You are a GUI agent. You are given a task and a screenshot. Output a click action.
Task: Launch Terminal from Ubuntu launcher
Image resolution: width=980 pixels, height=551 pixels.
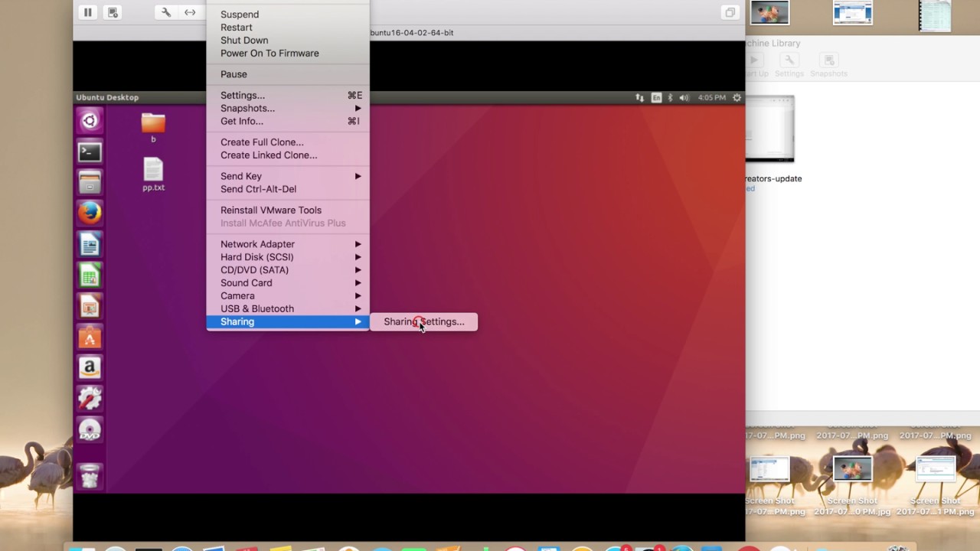[x=90, y=152]
